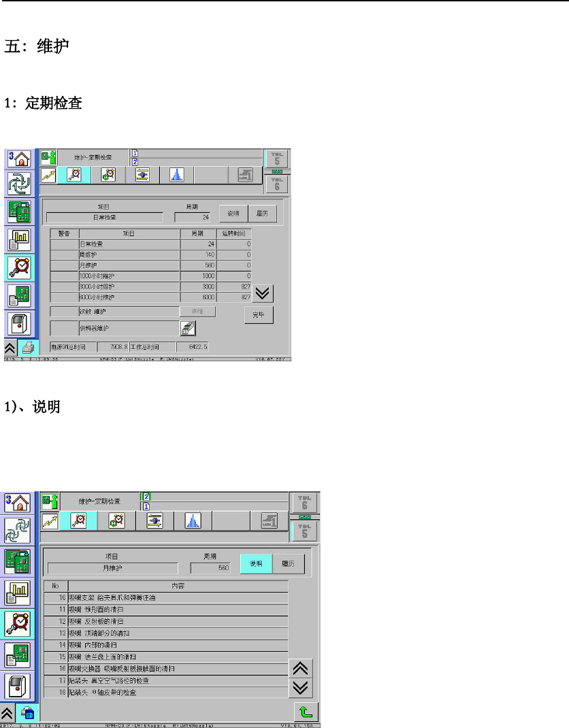Select the 月维护 row in upper table
The width and height of the screenshot is (569, 728).
click(x=150, y=265)
